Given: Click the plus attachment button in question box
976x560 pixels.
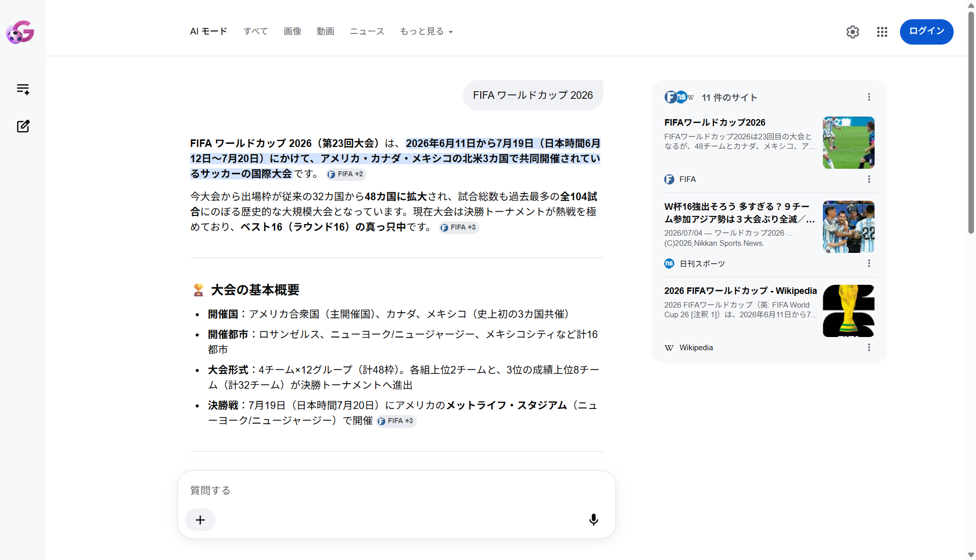Looking at the screenshot, I should point(200,520).
